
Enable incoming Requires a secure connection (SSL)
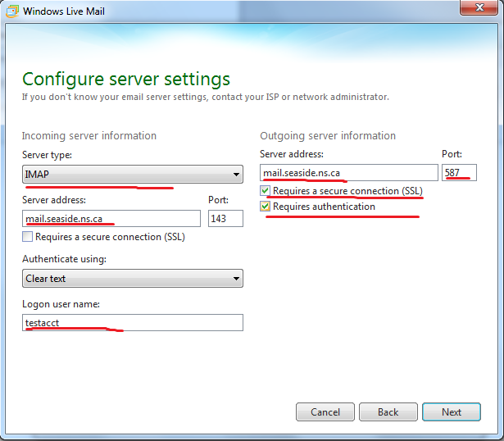(x=27, y=237)
